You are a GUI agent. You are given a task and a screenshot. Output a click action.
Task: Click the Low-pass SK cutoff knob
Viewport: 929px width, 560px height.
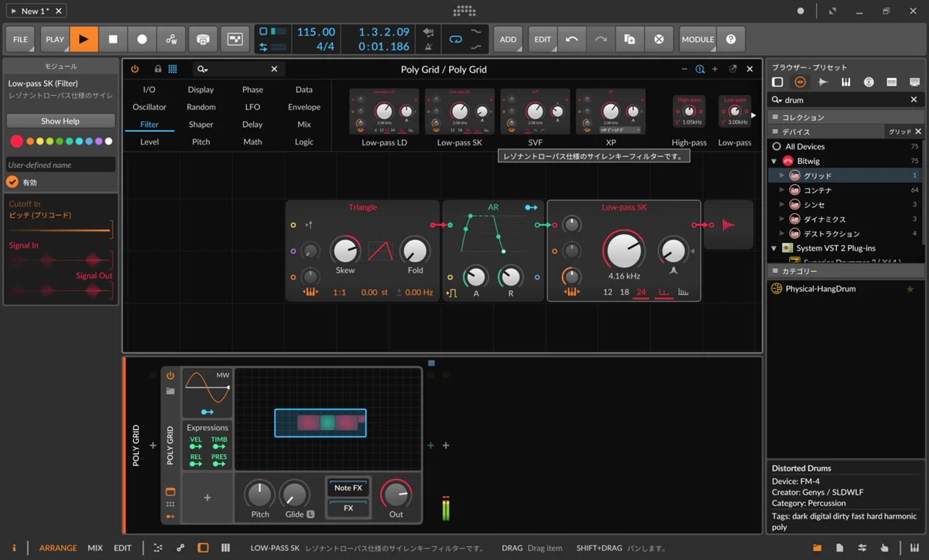623,251
